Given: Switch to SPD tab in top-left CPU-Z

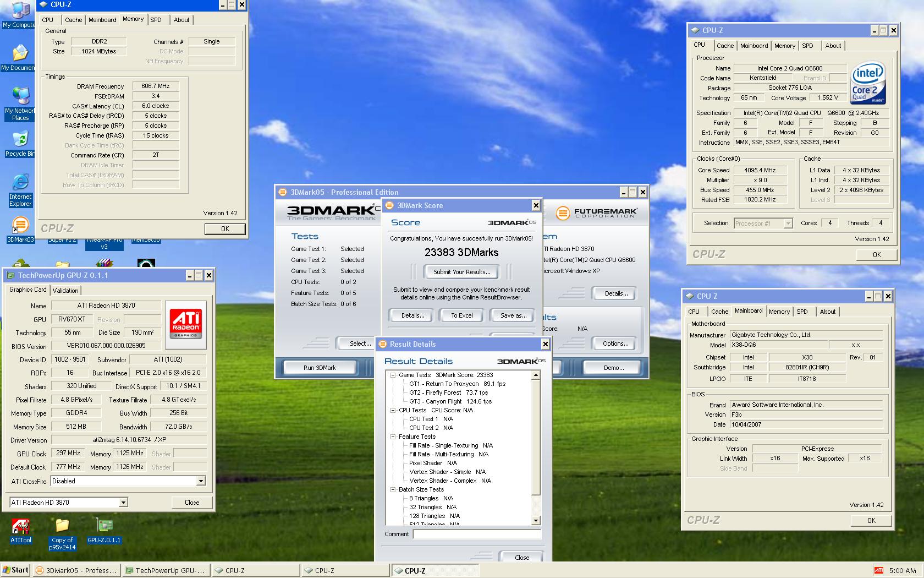Looking at the screenshot, I should point(156,20).
